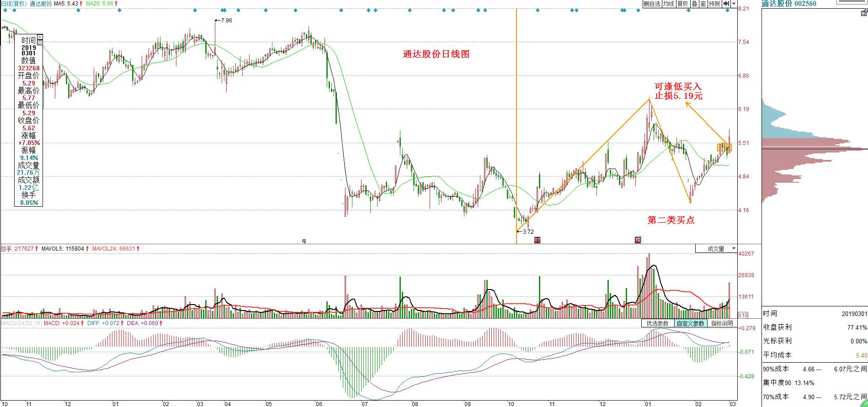Screen dimensions: 868x407
Task: Click red up arrow after MA20 value
Action: [x=117, y=3]
